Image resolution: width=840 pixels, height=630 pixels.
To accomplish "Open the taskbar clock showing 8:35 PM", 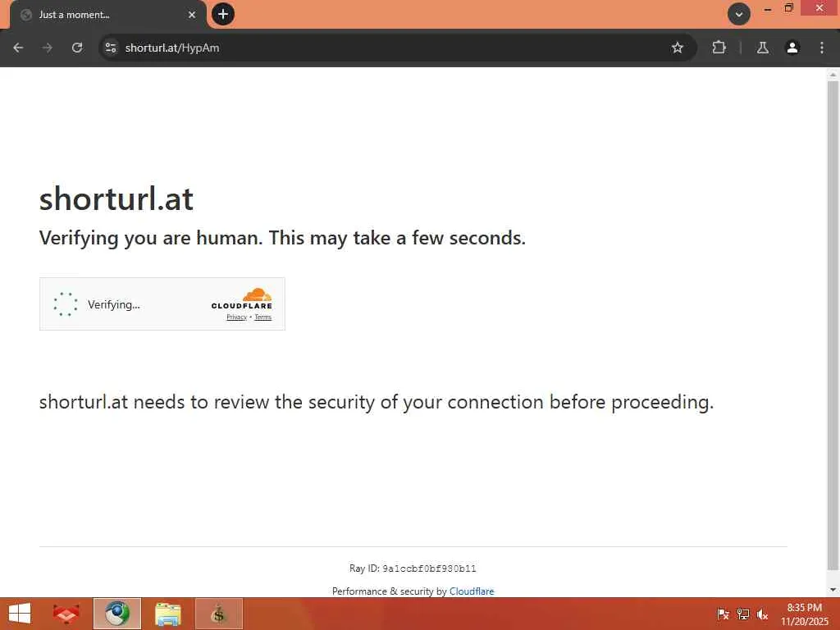I will point(804,614).
